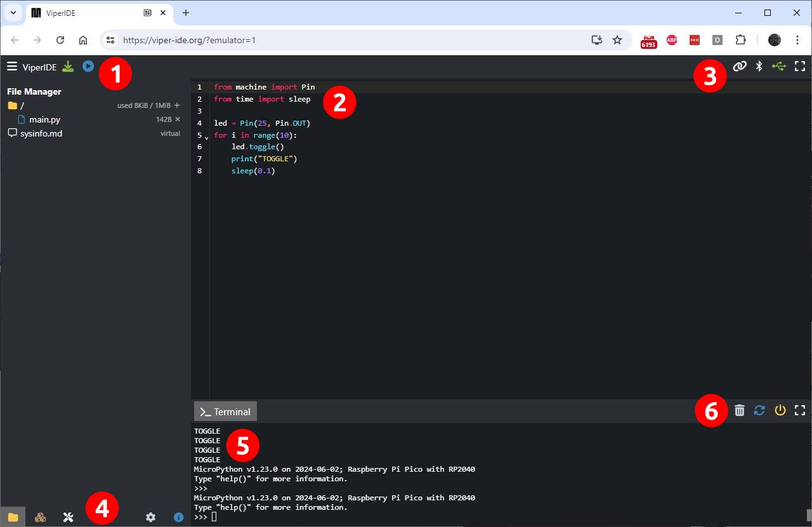
Task: Open the settings gear panel
Action: pyautogui.click(x=150, y=517)
